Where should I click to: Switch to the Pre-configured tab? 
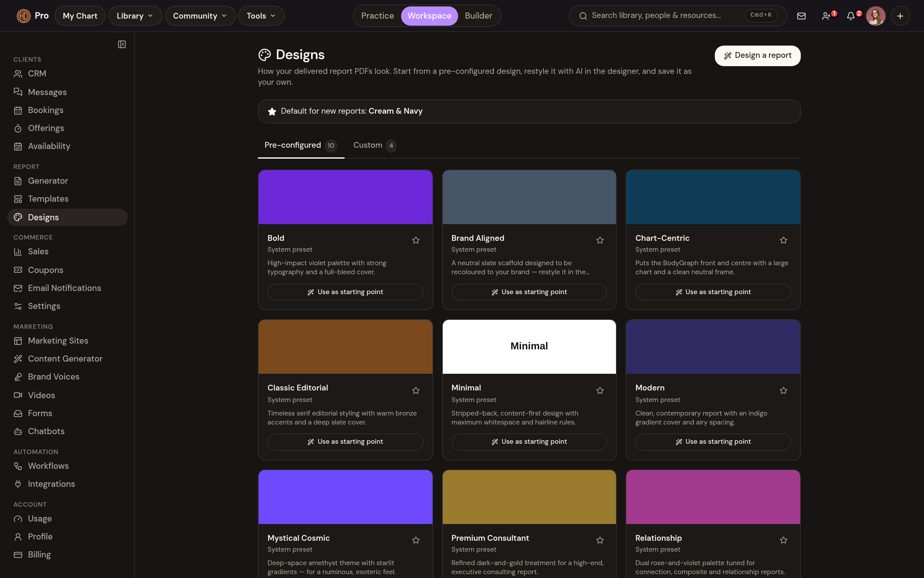coord(301,145)
